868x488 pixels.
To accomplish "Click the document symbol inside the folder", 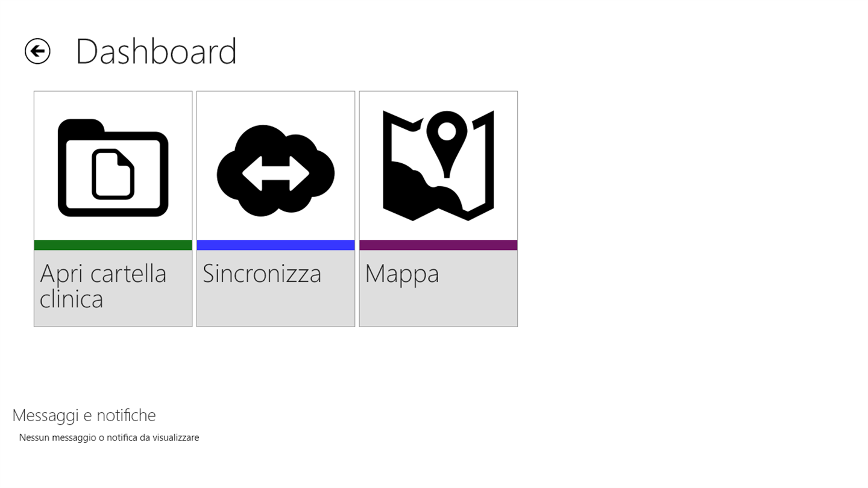I will tap(113, 174).
